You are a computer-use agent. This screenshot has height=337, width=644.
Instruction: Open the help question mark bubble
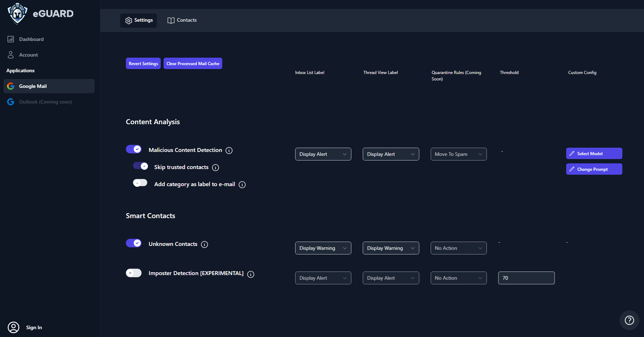629,320
